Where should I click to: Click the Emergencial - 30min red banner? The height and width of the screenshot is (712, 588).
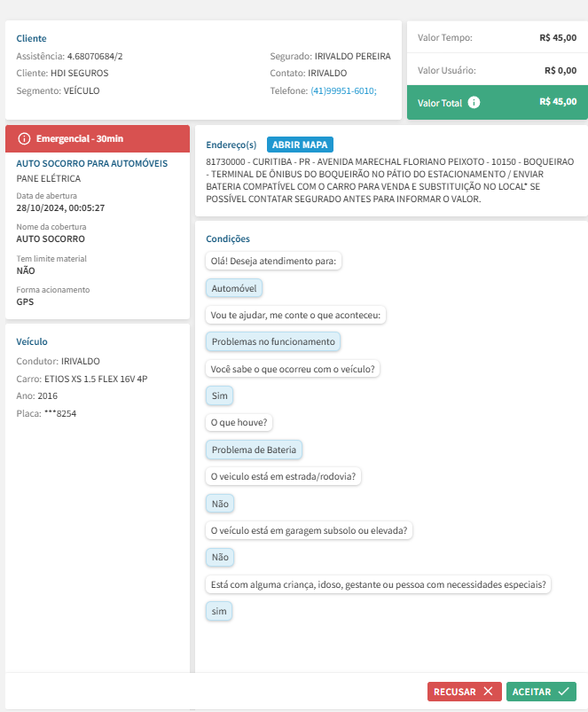click(x=98, y=138)
